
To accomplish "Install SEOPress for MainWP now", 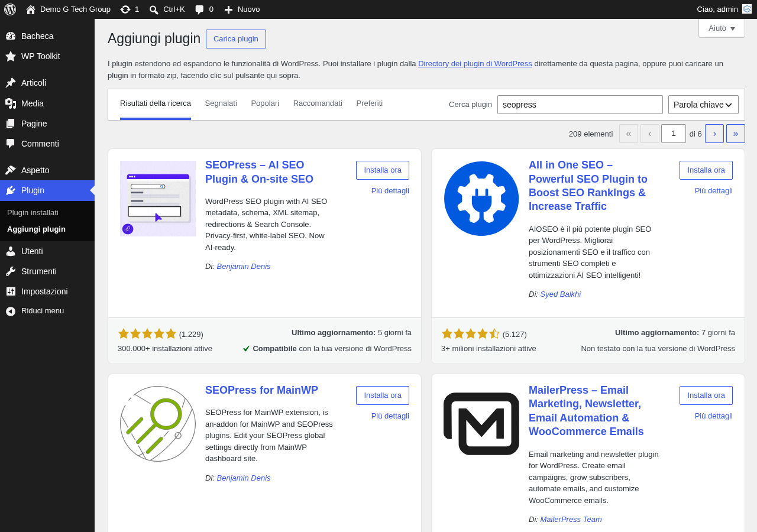I will click(383, 395).
